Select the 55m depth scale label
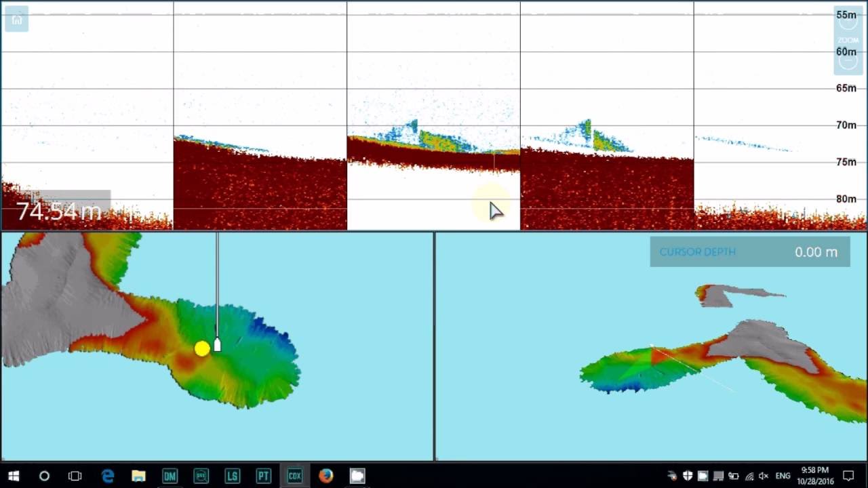This screenshot has width=868, height=488. tap(846, 15)
